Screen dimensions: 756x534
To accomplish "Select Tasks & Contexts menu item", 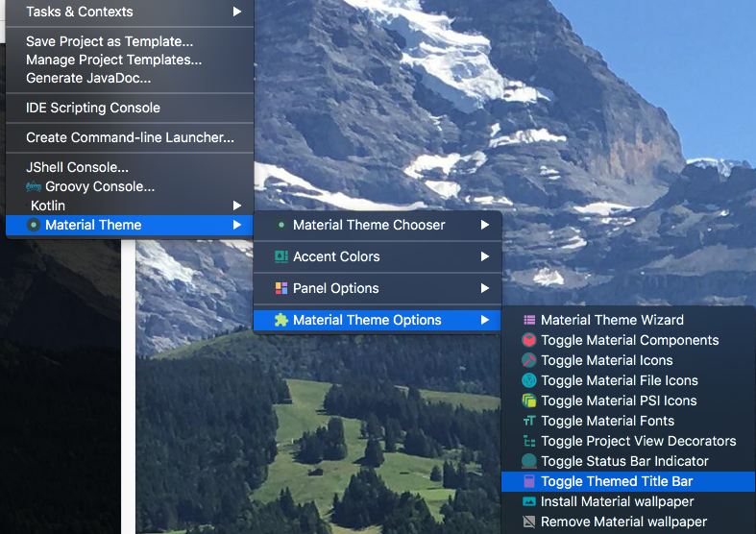I will tap(130, 12).
